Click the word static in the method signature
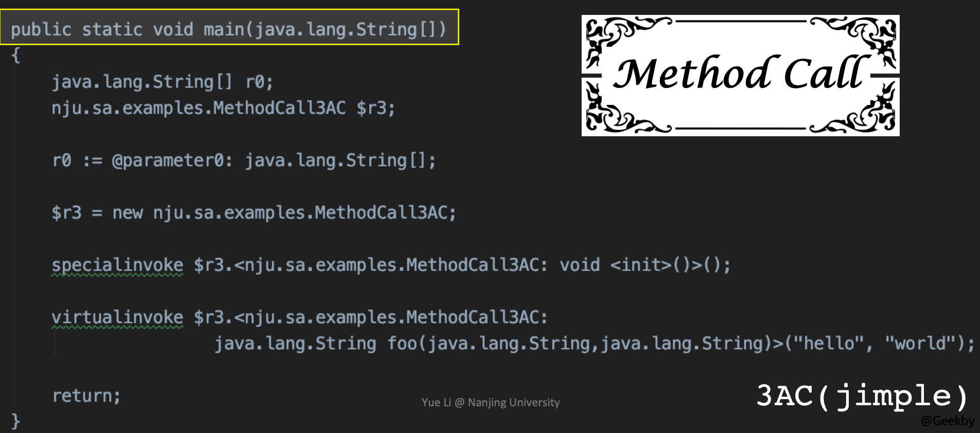The height and width of the screenshot is (433, 980). click(112, 29)
